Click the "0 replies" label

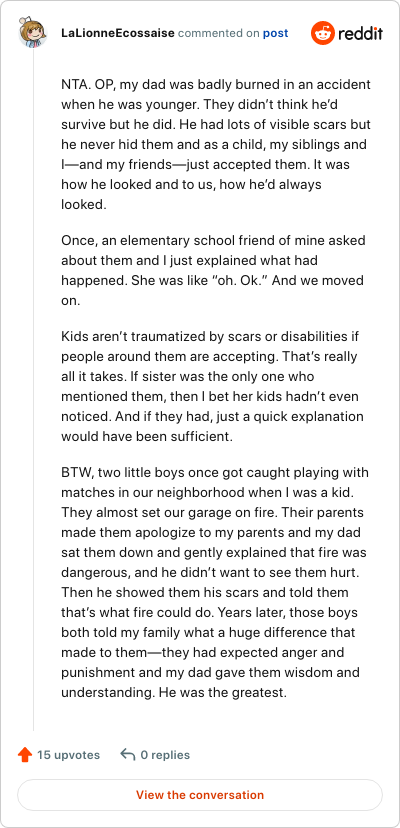point(165,755)
